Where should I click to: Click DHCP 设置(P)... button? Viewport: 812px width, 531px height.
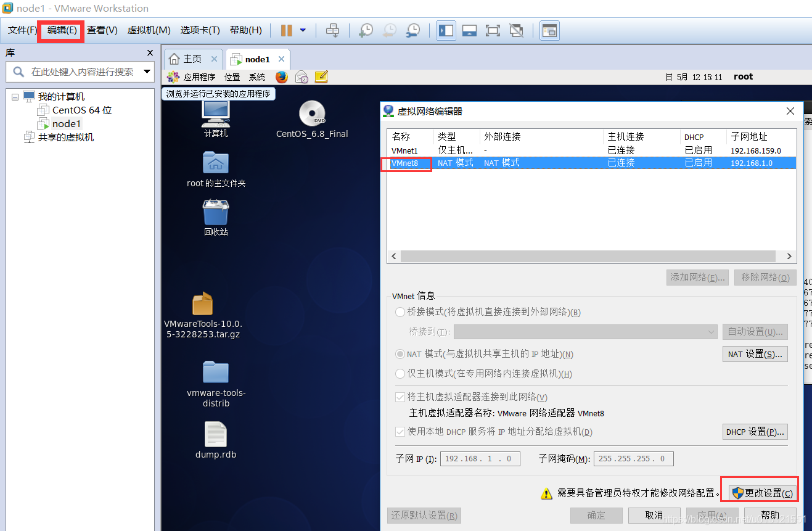(755, 432)
